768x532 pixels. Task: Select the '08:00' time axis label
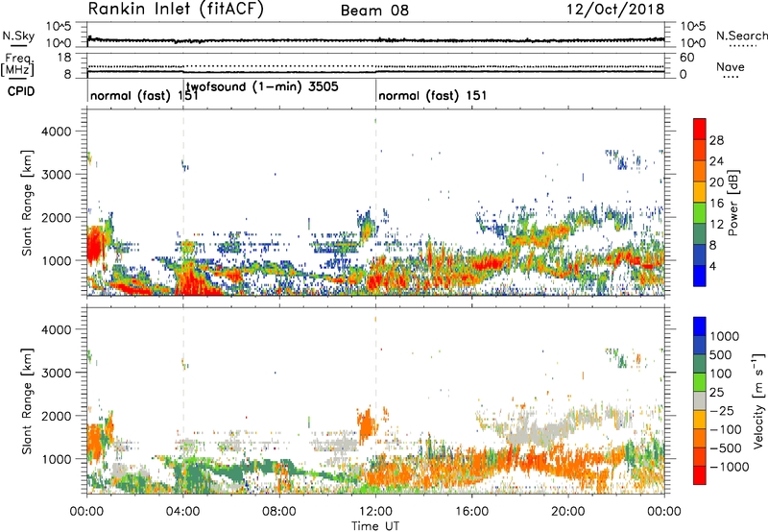tap(279, 512)
